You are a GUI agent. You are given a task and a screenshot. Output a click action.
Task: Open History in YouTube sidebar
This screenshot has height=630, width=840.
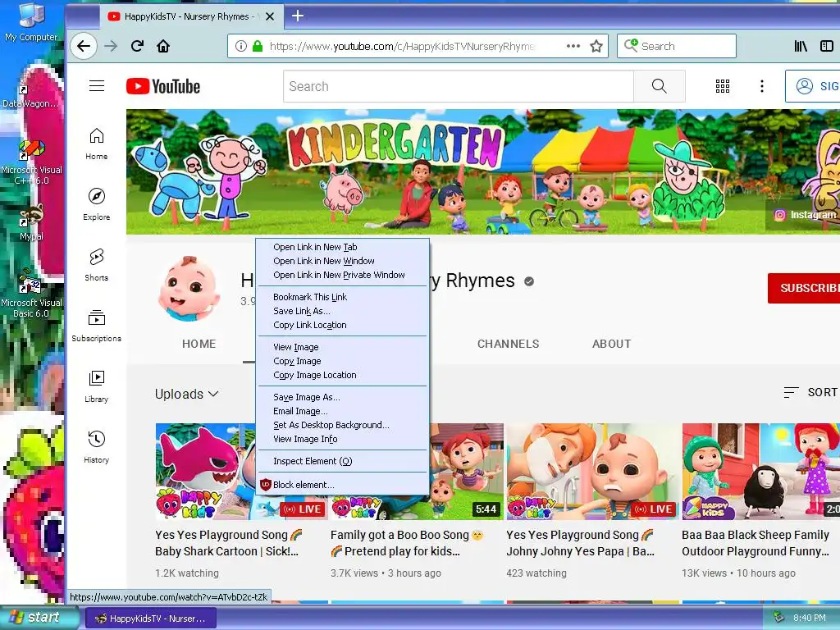[97, 446]
